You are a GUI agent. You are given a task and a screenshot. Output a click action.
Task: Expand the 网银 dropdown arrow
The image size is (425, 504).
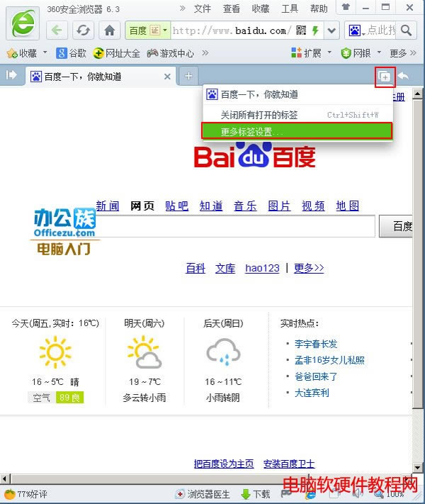379,52
